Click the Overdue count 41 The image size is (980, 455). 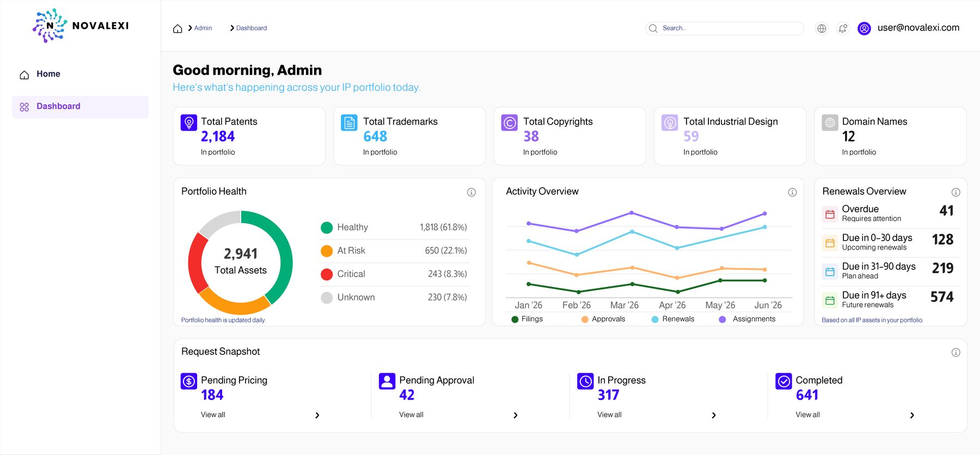(946, 211)
